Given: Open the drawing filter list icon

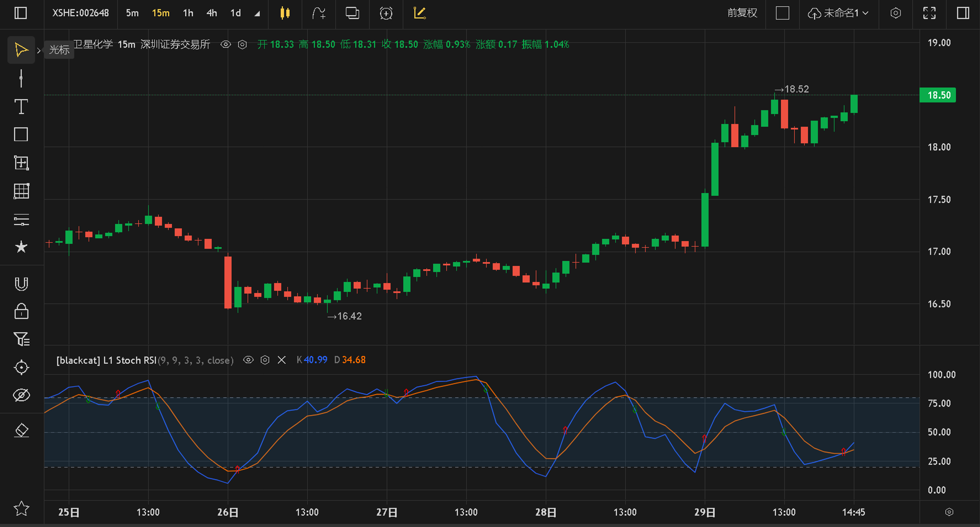Looking at the screenshot, I should pos(21,339).
